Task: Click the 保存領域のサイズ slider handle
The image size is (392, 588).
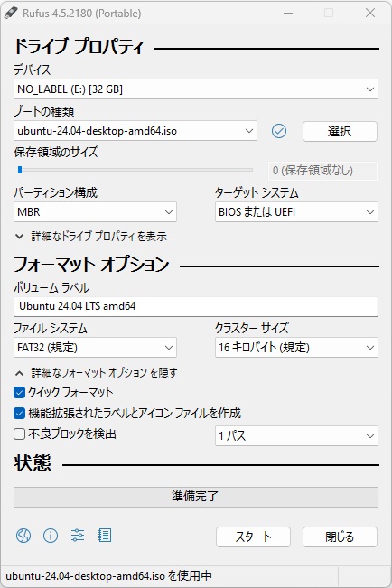Action: [20, 170]
